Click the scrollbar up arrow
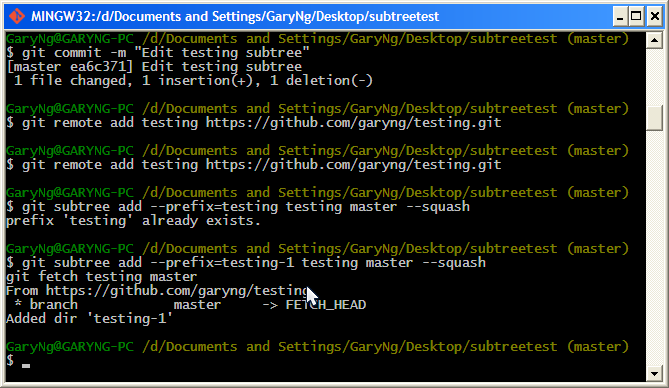 (654, 41)
